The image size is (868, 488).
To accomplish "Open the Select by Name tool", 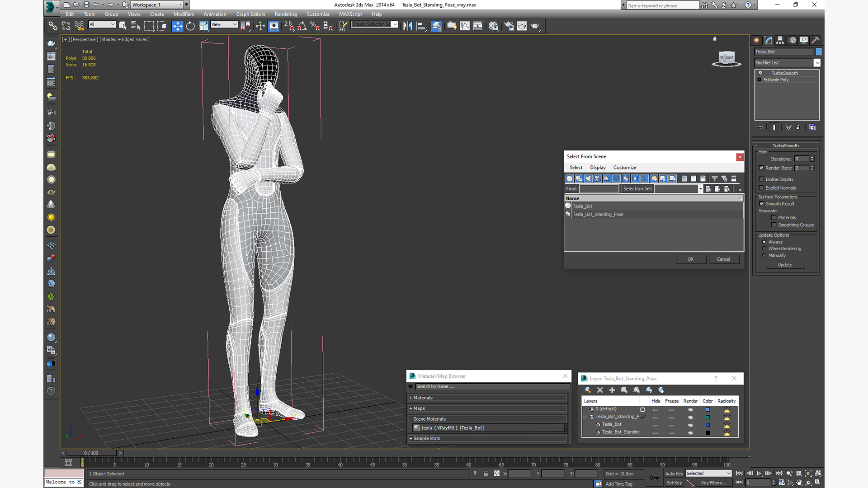I will (136, 26).
